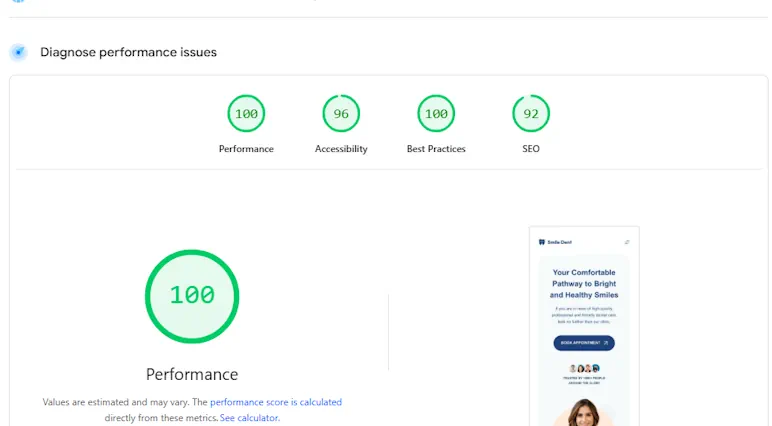Screen dimensions: 772x426
Task: Select the Performance label under gauge
Action: [246, 149]
